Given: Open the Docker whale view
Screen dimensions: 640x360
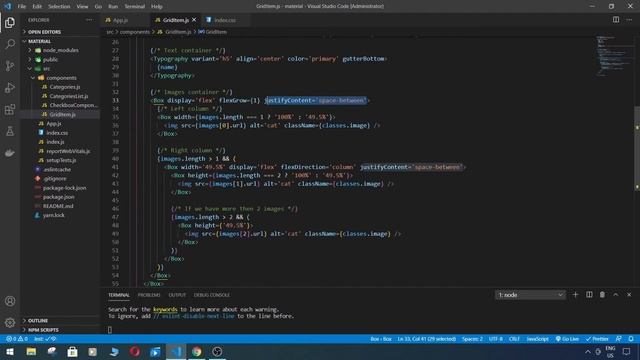Looking at the screenshot, I should (x=10, y=153).
